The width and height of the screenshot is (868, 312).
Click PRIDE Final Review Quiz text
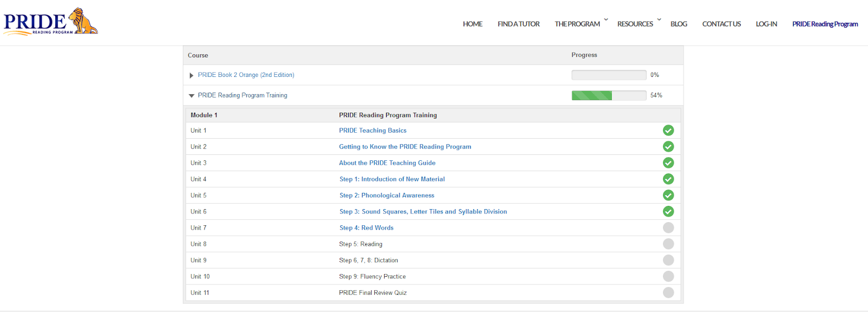tap(373, 293)
